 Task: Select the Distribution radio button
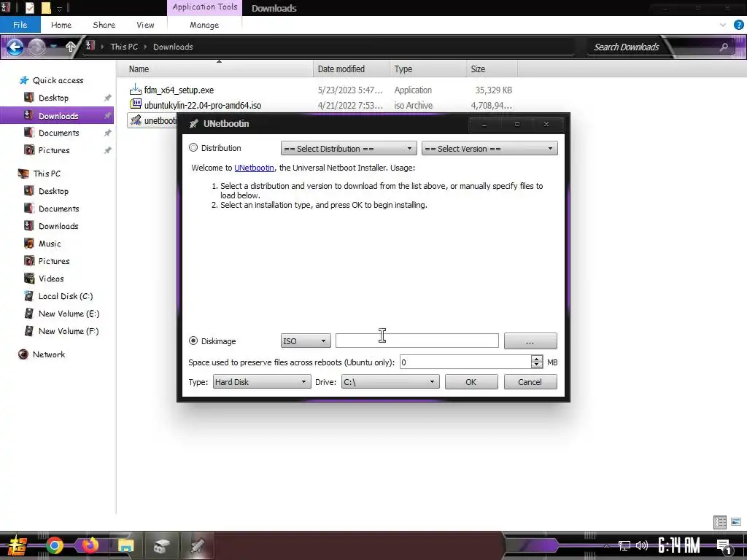(193, 148)
